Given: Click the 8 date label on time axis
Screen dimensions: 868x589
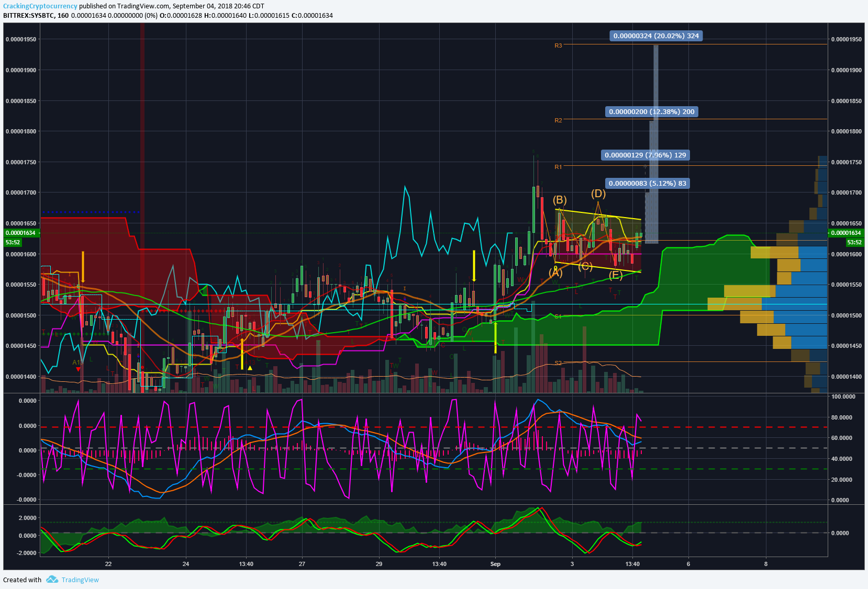Looking at the screenshot, I should coord(766,564).
